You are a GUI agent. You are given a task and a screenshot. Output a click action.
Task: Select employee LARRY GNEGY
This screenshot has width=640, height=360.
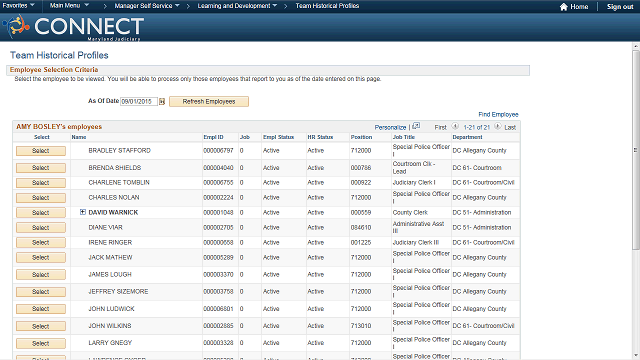tap(41, 344)
